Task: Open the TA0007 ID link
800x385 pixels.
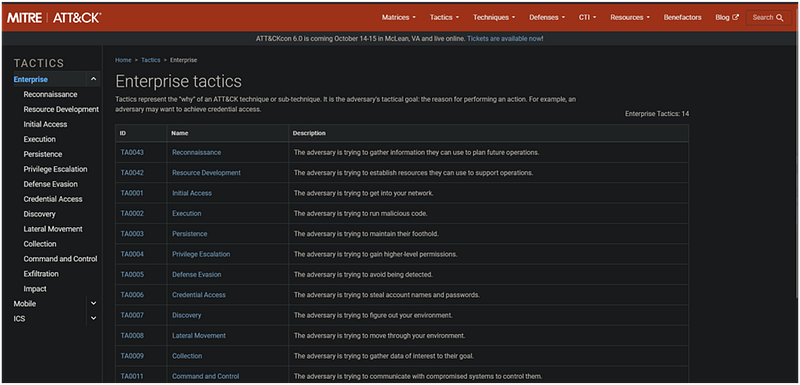Action: 132,316
